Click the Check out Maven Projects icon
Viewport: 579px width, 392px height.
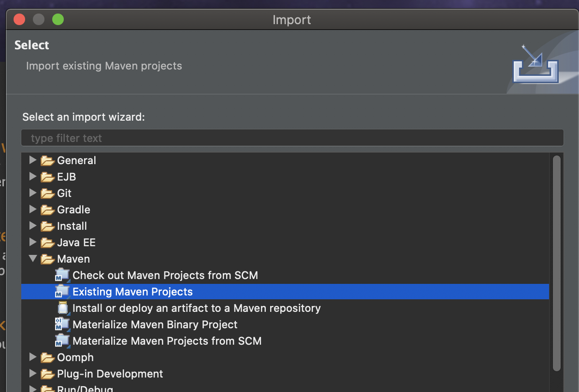tap(62, 275)
